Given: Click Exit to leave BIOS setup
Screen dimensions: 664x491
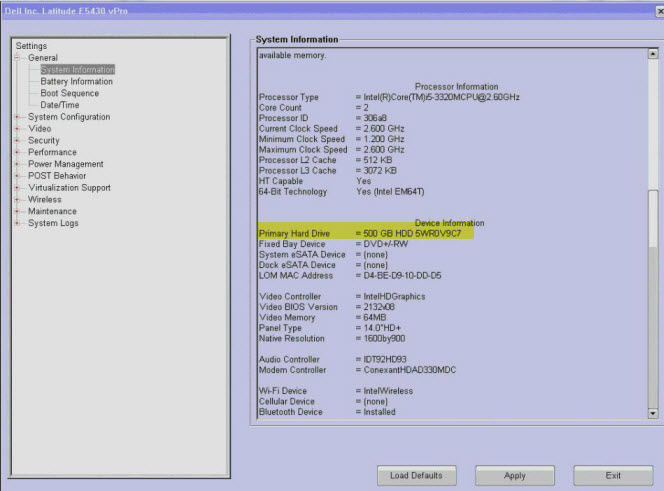Looking at the screenshot, I should click(613, 475).
